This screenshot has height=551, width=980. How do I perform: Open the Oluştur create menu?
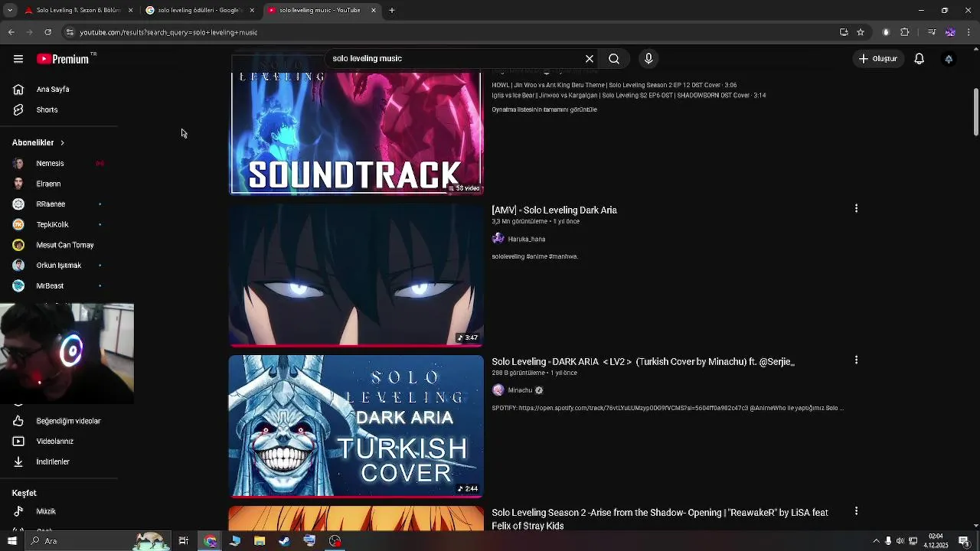[x=878, y=59]
